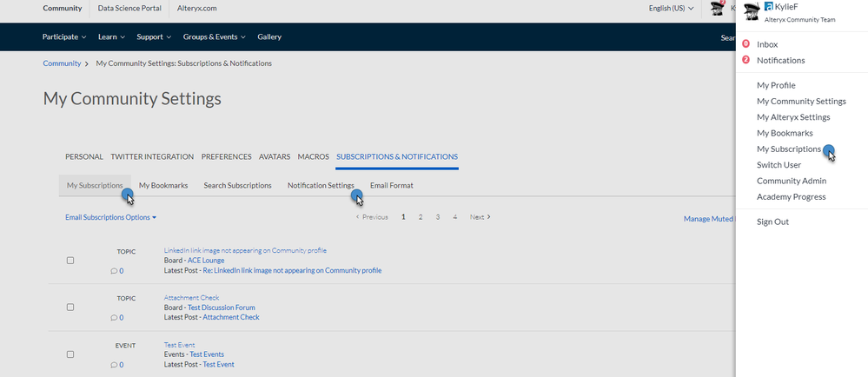Expand the Groups & Events menu
The width and height of the screenshot is (868, 377).
(215, 36)
